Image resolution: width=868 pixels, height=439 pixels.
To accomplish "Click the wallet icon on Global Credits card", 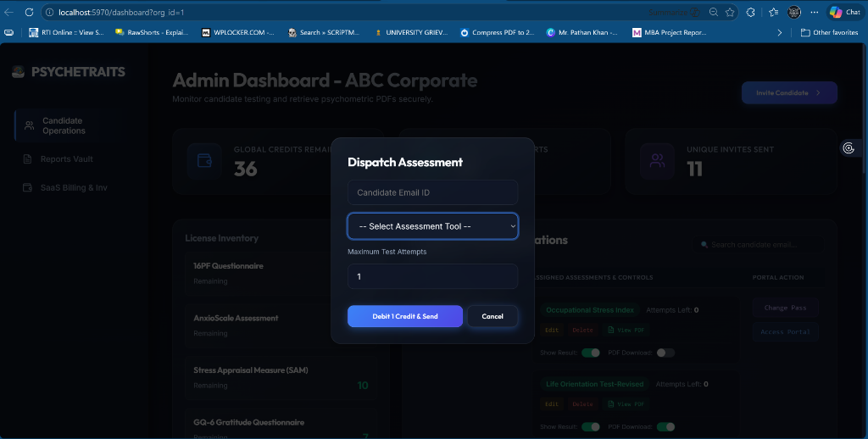I will coord(204,160).
